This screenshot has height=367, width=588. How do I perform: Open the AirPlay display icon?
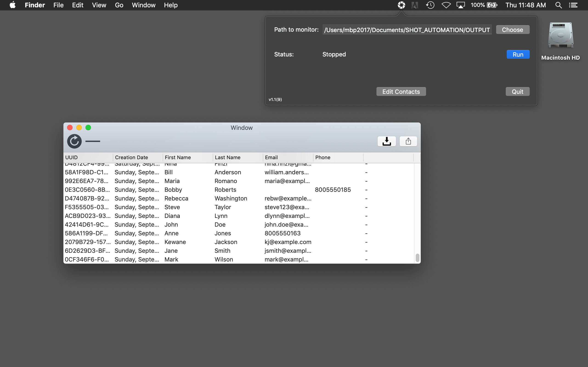pos(461,5)
